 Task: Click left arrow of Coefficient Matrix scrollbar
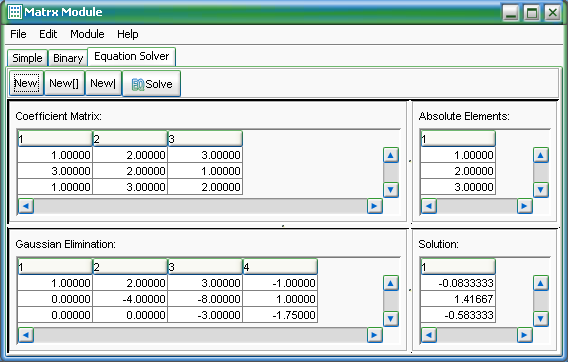tap(26, 206)
